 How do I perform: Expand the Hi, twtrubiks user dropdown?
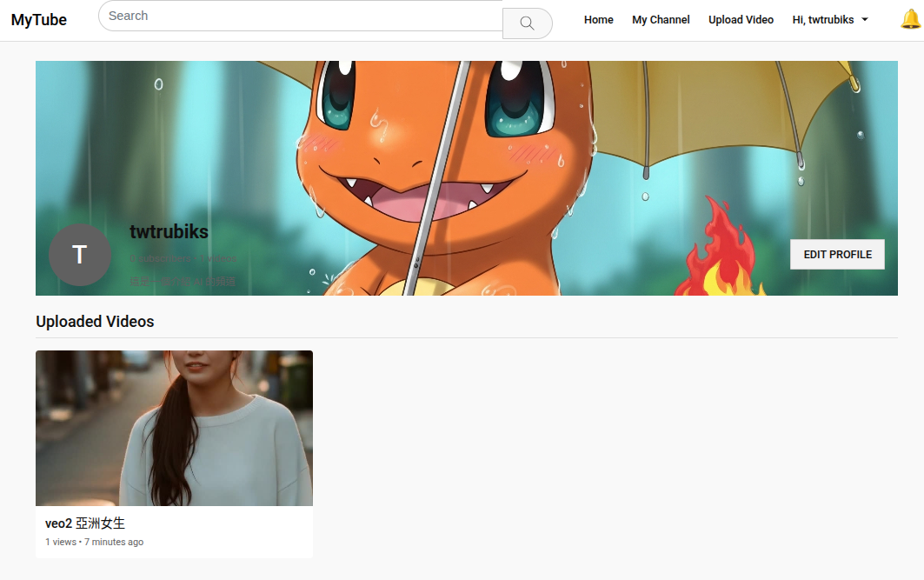pos(830,19)
